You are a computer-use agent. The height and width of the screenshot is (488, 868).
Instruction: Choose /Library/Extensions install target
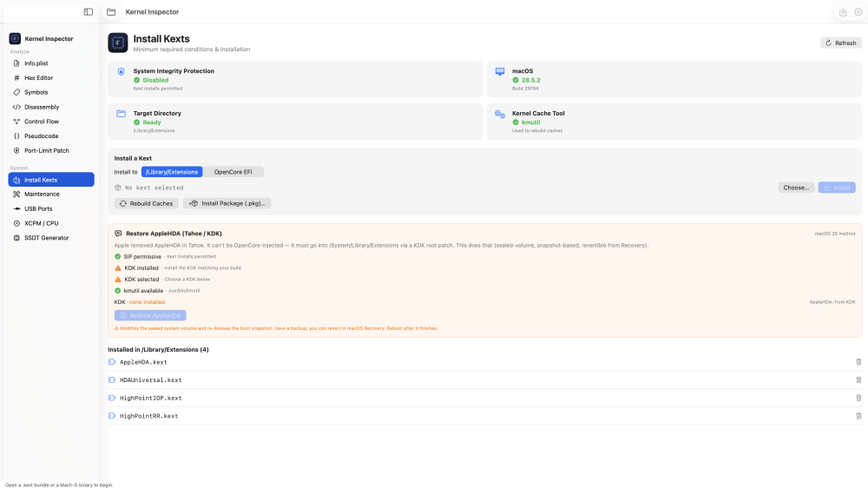click(172, 172)
